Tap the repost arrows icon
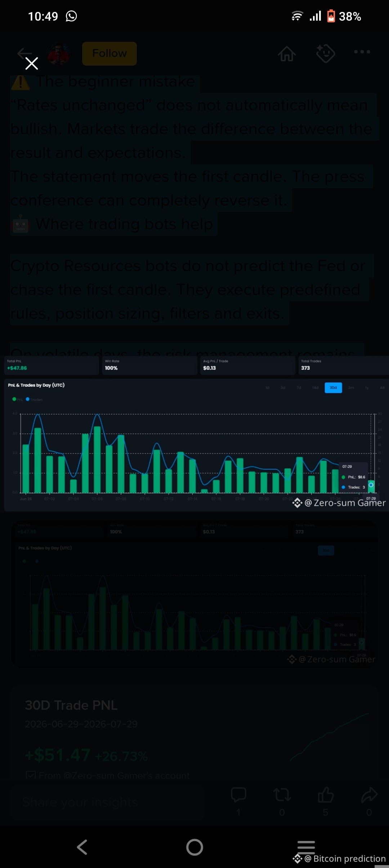 coord(282,794)
